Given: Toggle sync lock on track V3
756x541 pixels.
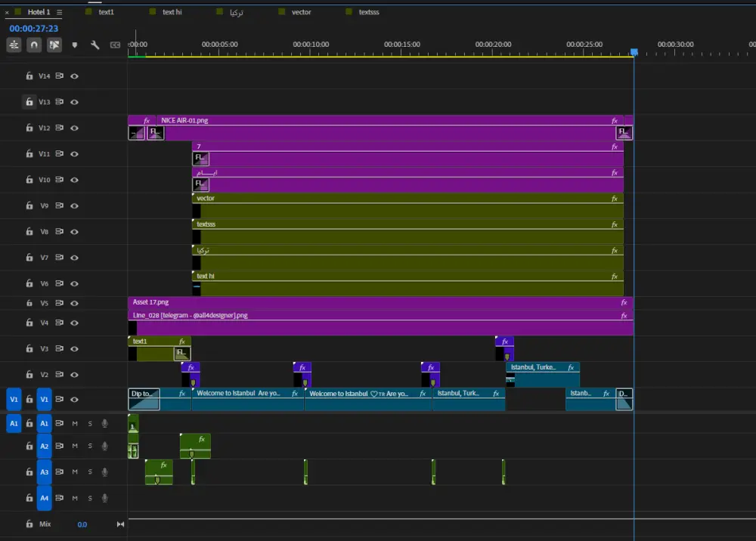Looking at the screenshot, I should 59,348.
